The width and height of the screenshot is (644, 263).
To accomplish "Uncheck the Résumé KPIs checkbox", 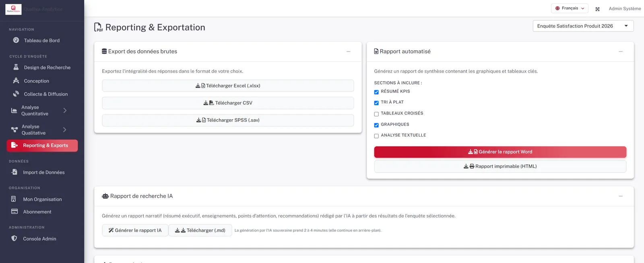I will coord(376,92).
